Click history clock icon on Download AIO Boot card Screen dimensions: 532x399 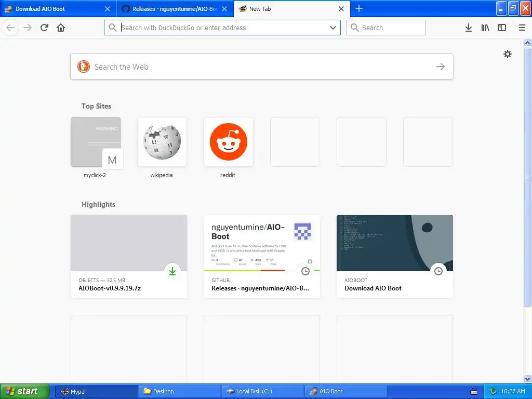click(438, 271)
